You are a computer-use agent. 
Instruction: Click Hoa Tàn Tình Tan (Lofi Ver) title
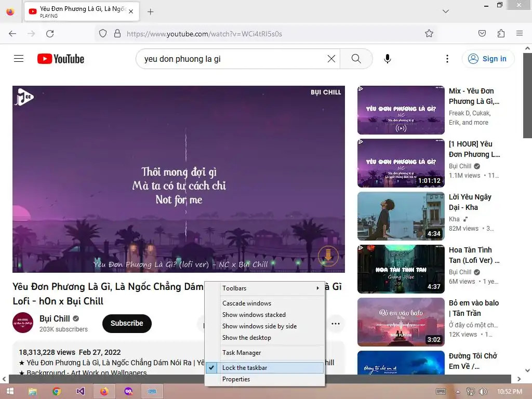pos(474,255)
